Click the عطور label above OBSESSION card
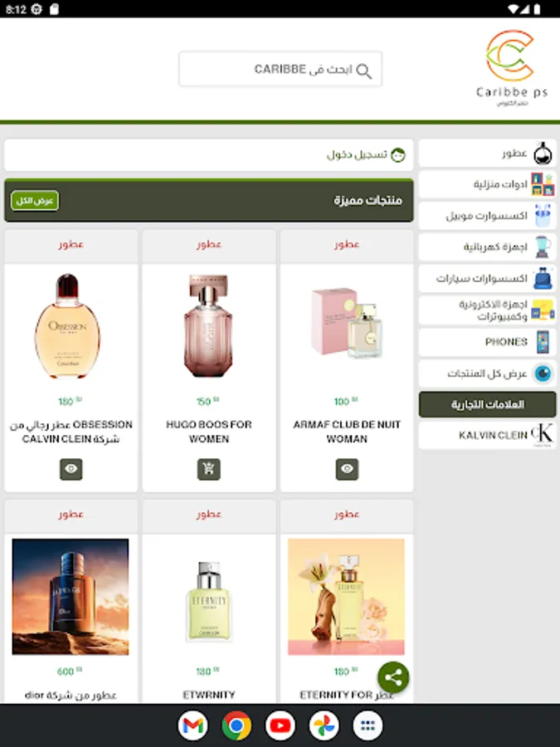Screen dimensions: 560x747 pos(71,244)
